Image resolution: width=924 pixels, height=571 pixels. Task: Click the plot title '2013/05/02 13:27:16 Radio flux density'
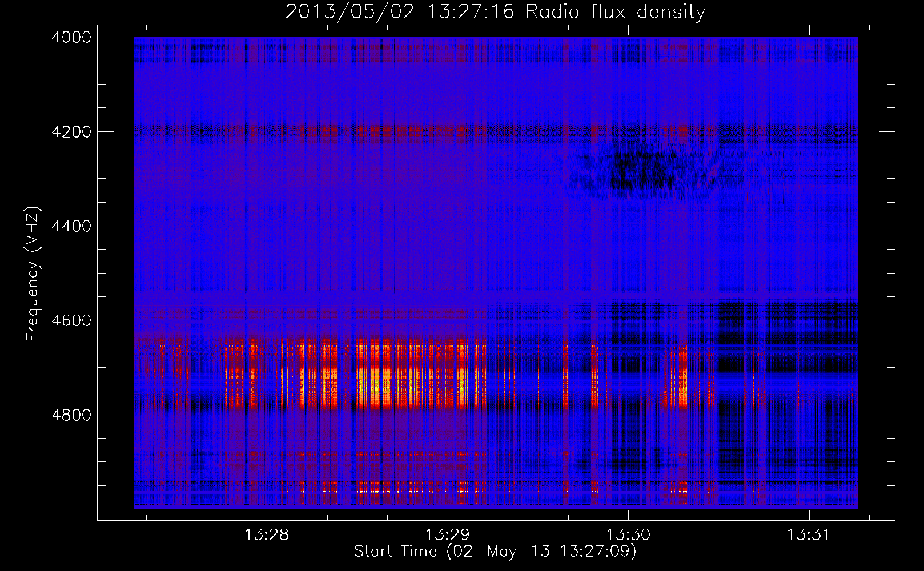(x=495, y=11)
